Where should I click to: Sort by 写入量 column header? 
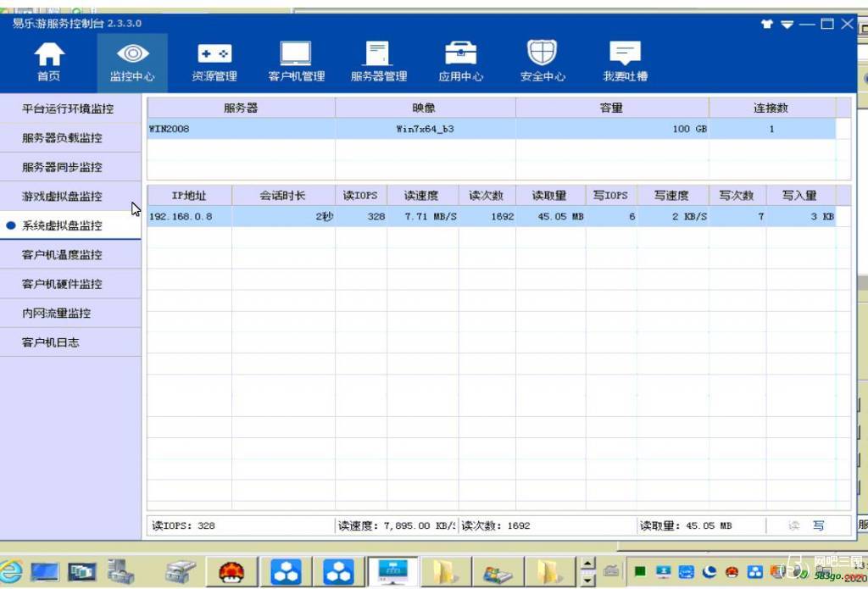(x=800, y=196)
